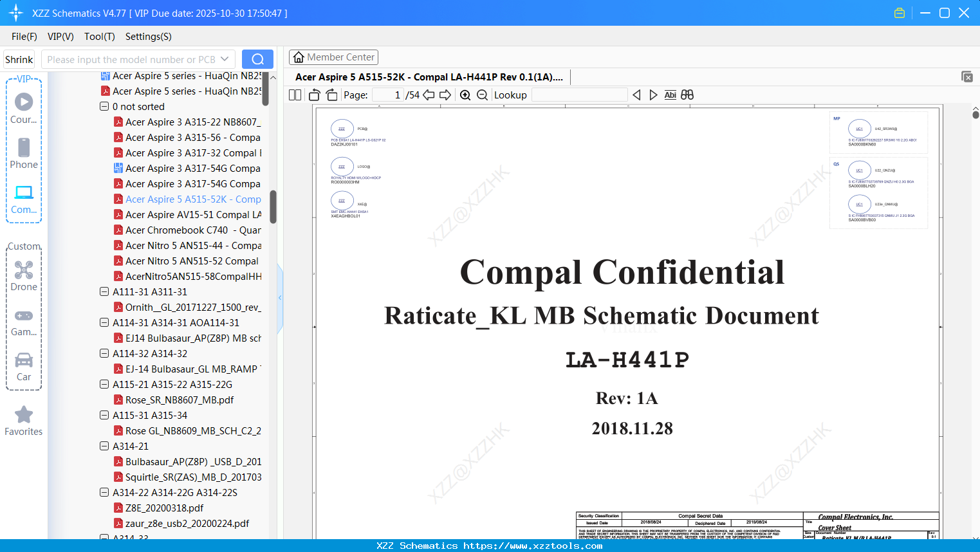Screen dimensions: 980x552
Task: Open Acer Aspire 3 A315-56 Compal file
Action: [188, 138]
